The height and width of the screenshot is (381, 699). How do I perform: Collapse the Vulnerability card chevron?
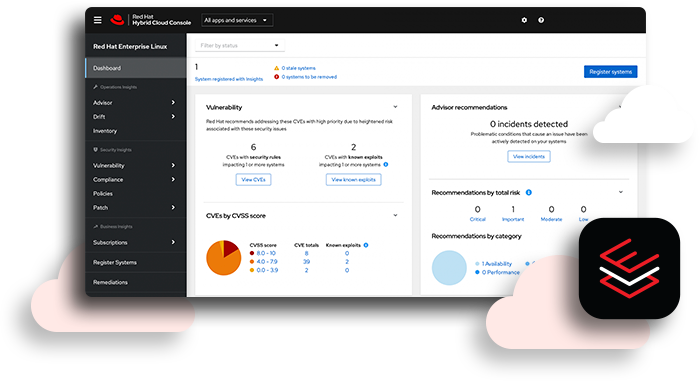coord(395,107)
